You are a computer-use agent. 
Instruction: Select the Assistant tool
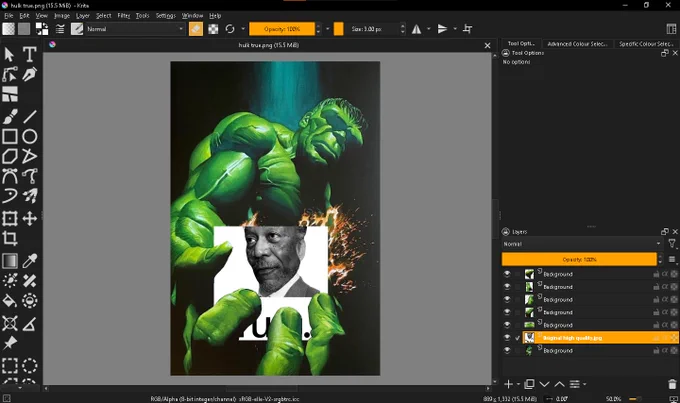10,323
